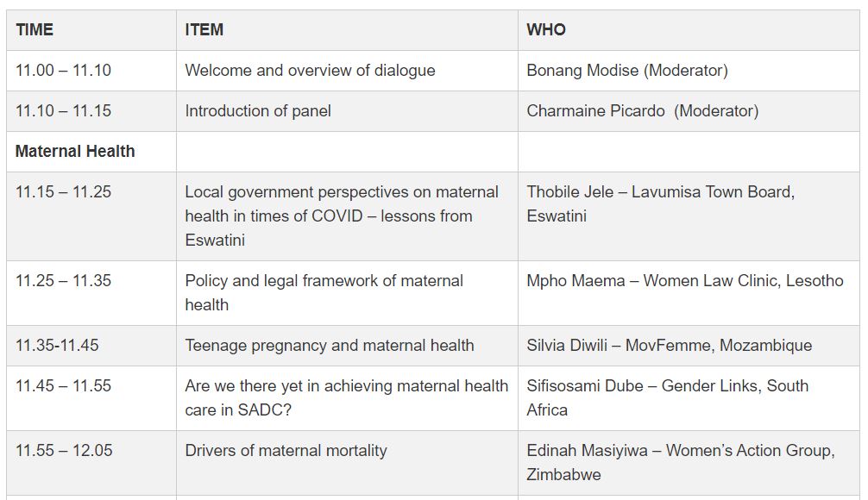Image resolution: width=868 pixels, height=500 pixels.
Task: Click the WHO column header
Action: [x=546, y=29]
